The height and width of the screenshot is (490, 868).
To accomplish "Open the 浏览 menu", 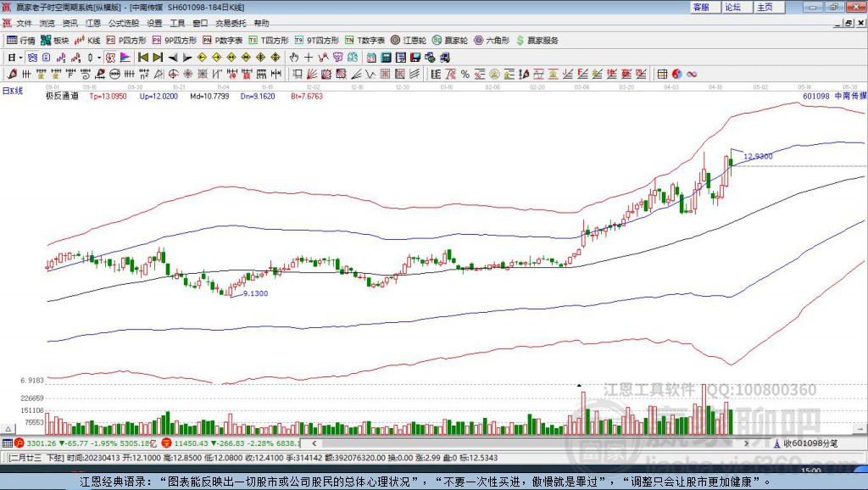I will [47, 23].
